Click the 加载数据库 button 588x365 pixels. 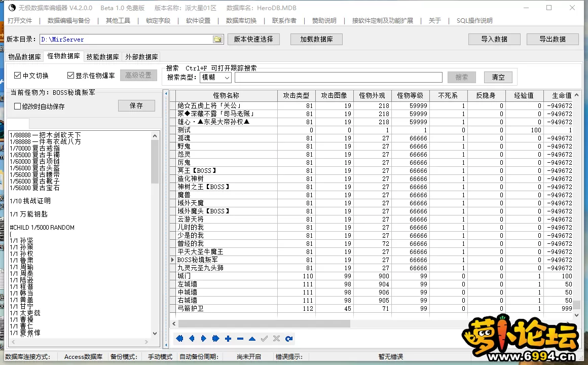316,39
